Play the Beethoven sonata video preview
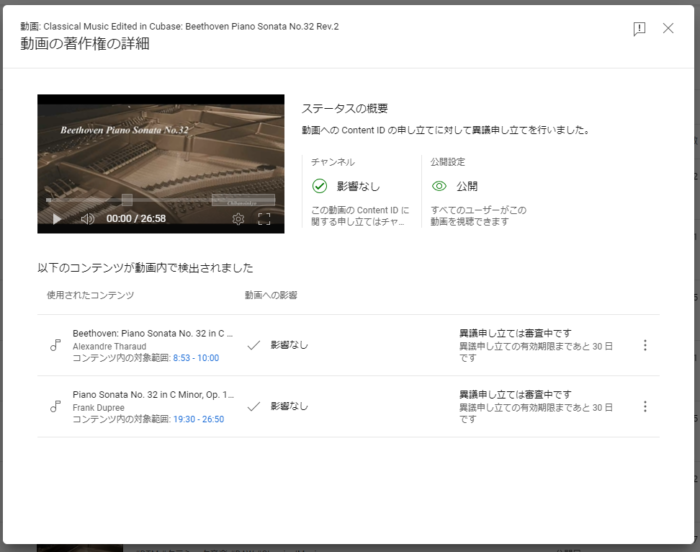700x552 pixels. (57, 218)
